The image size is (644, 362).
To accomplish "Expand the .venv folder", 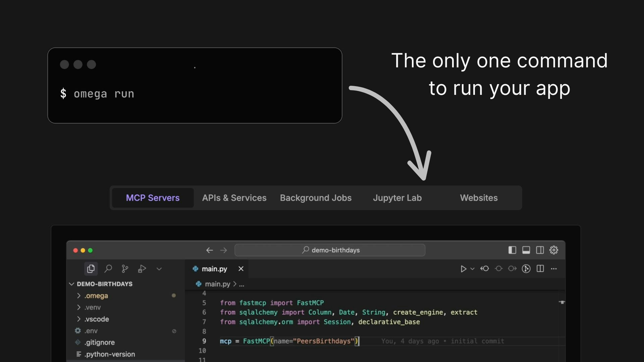I will click(126, 307).
